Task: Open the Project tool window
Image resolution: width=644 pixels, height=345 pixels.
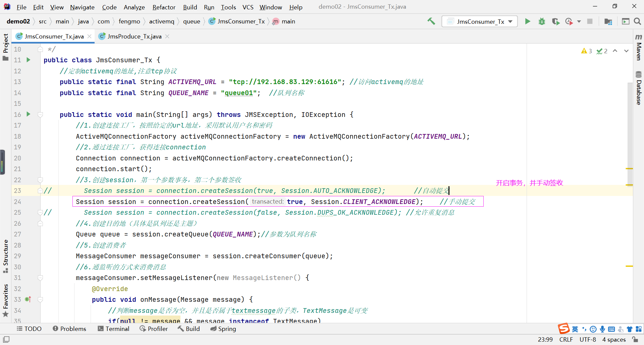Action: (x=5, y=47)
